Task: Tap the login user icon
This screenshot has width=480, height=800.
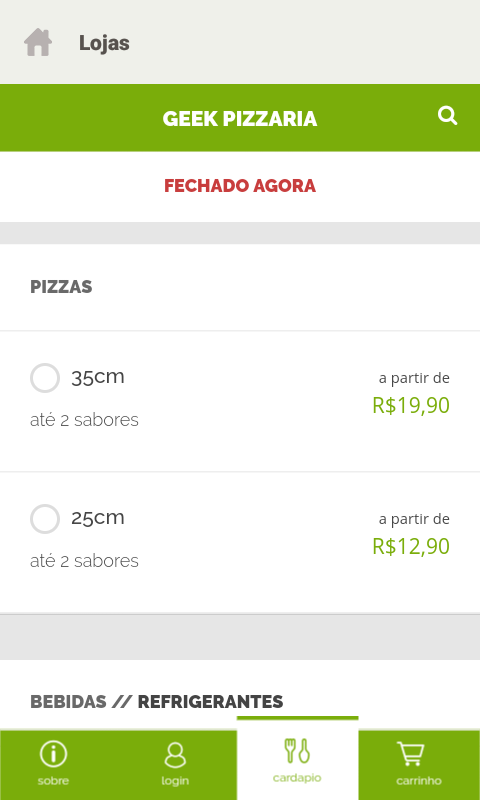Action: [x=175, y=755]
